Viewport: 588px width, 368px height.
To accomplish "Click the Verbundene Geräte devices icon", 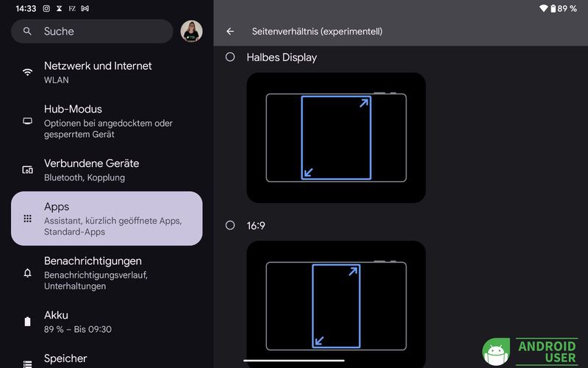I will tap(27, 170).
